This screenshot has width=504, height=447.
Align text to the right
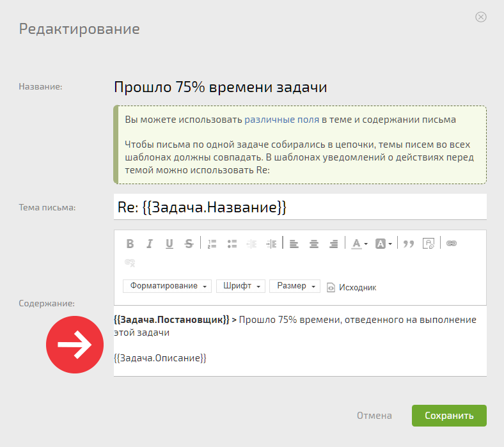(334, 244)
